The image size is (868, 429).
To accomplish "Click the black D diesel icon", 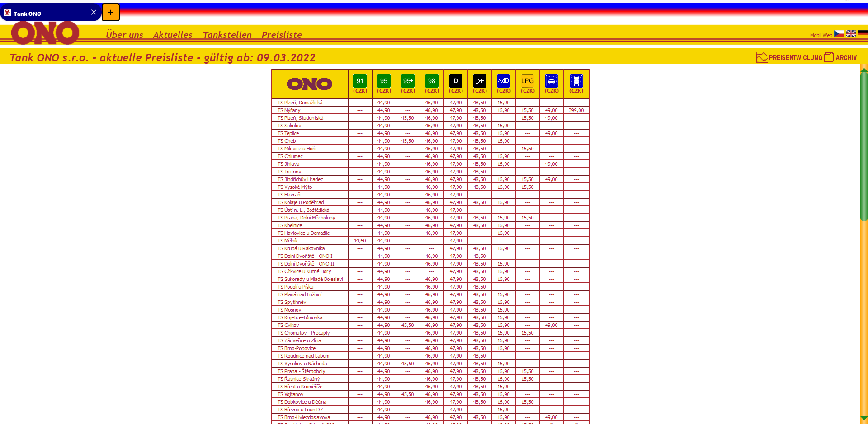I will point(456,81).
